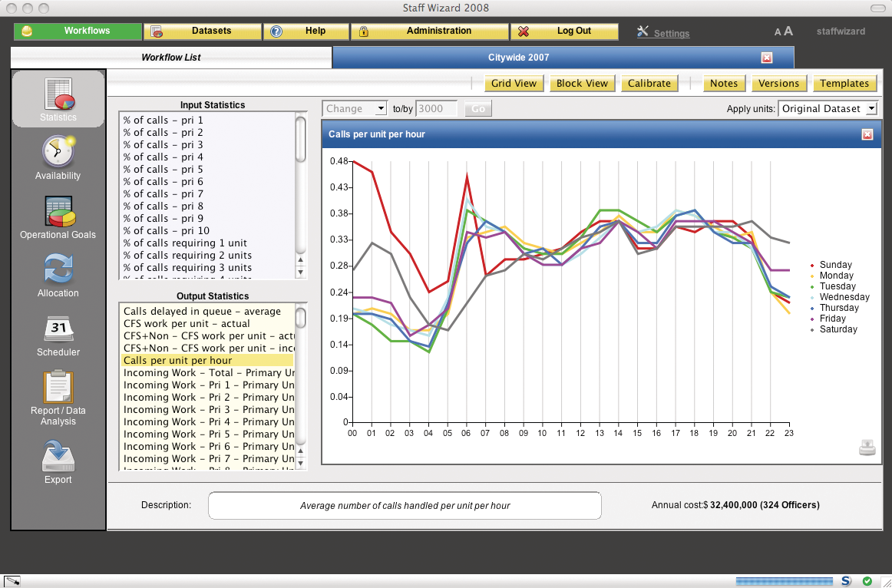This screenshot has height=588, width=892.
Task: Select '% of calls - pri 5' statistic
Action: (163, 170)
